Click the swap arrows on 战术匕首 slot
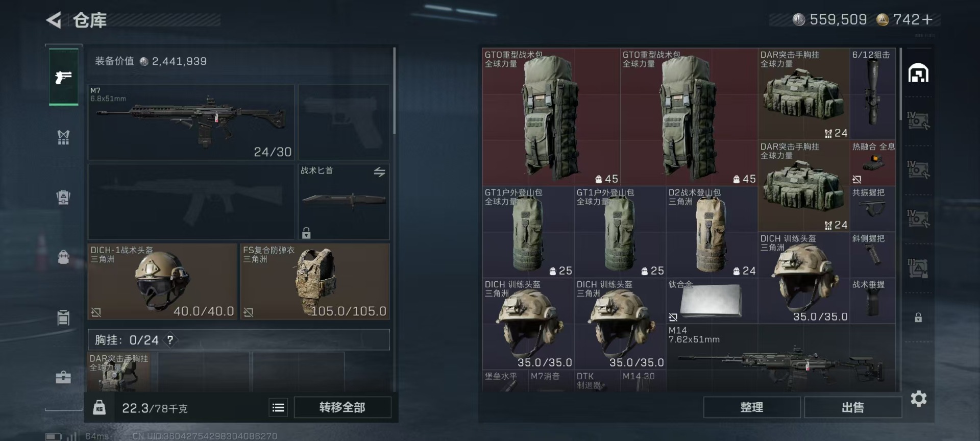Screen dimensions: 980x441 click(x=379, y=172)
